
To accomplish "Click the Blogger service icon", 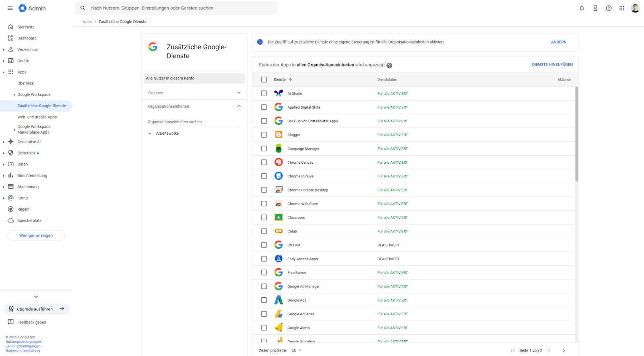I will pyautogui.click(x=279, y=135).
